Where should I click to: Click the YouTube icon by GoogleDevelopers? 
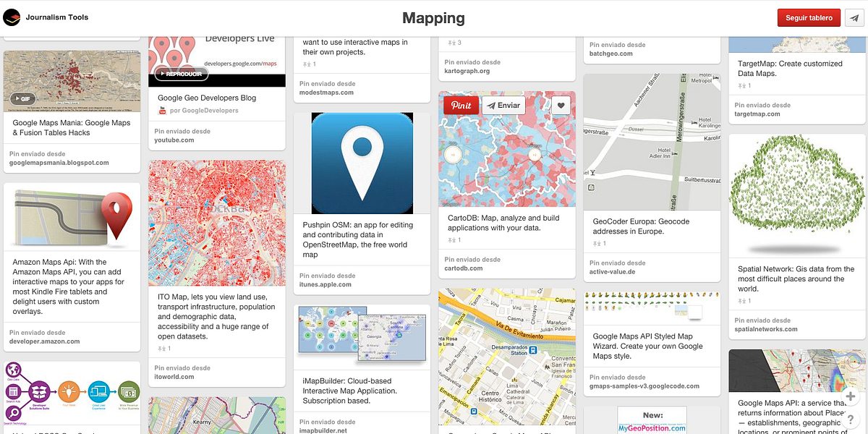163,111
